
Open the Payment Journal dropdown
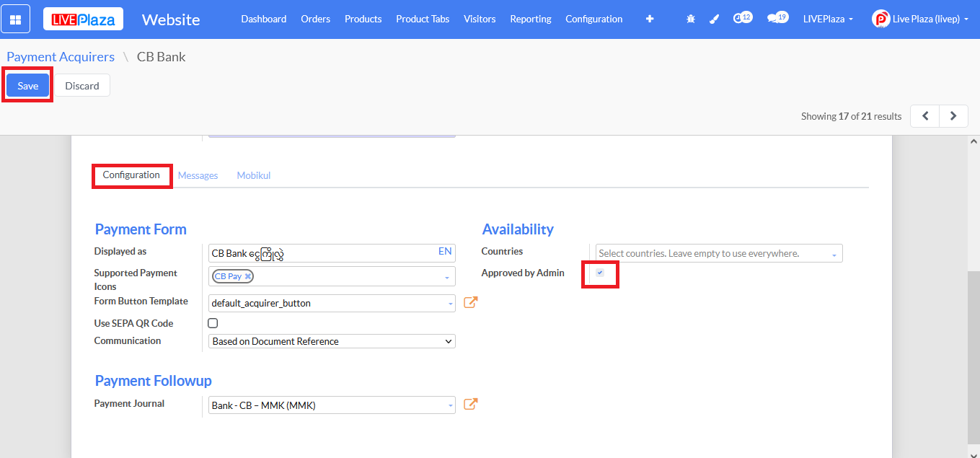(332, 405)
